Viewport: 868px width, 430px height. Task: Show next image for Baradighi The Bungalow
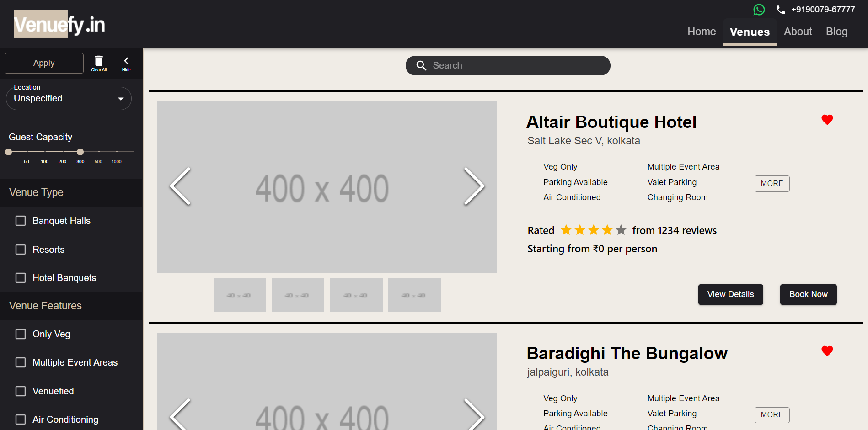(474, 415)
